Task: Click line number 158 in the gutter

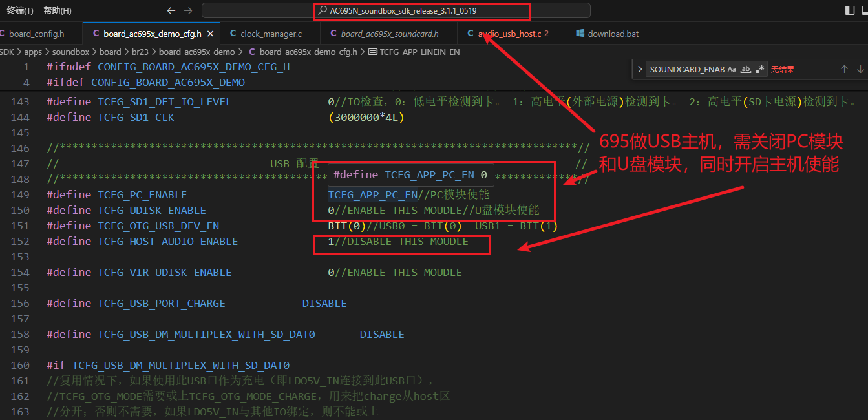Action: [21, 334]
